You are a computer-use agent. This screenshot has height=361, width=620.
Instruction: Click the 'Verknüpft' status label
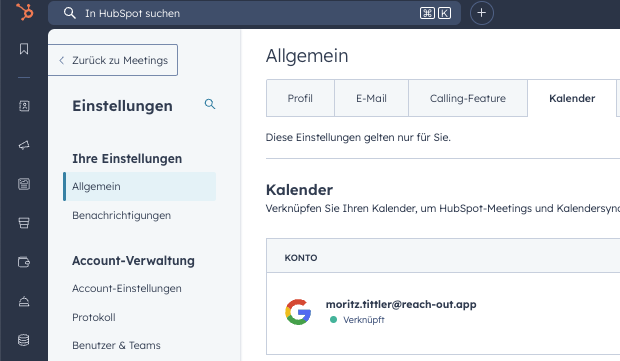click(x=364, y=320)
